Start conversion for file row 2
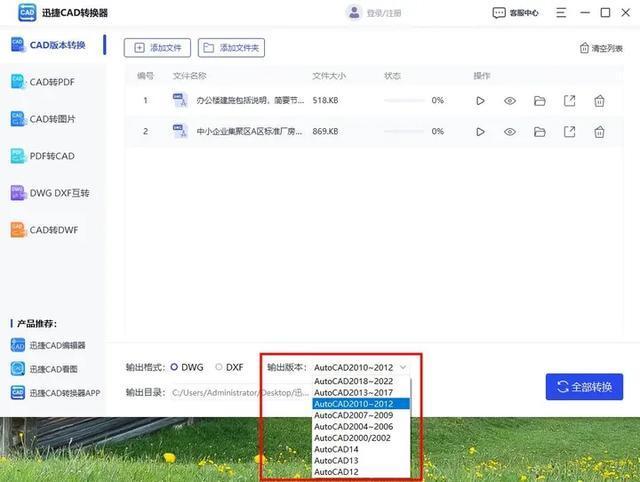This screenshot has width=640, height=482. 480,132
